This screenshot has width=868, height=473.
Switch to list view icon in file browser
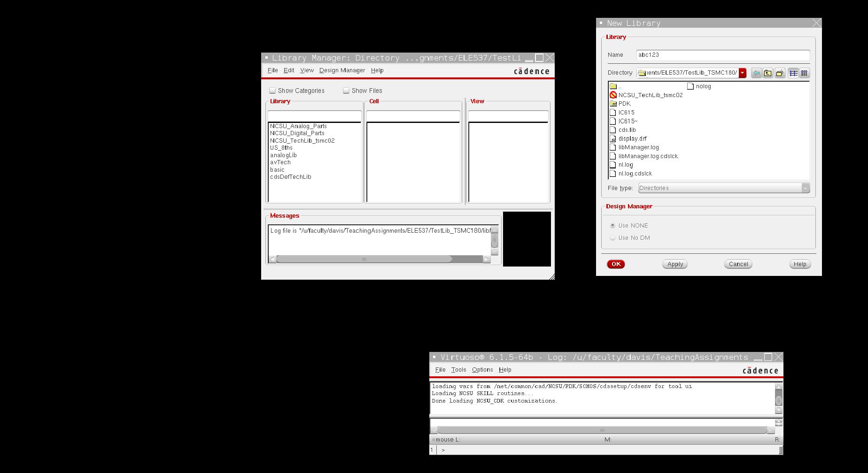[793, 73]
